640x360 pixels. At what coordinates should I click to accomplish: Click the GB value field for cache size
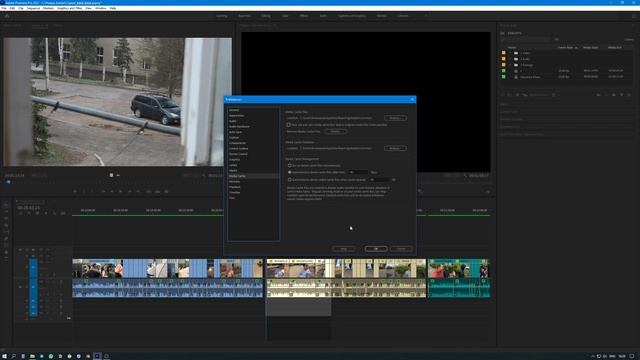click(379, 180)
